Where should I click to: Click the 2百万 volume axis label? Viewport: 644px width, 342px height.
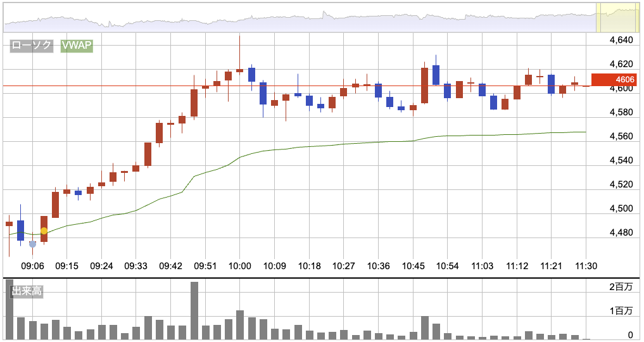tap(621, 288)
